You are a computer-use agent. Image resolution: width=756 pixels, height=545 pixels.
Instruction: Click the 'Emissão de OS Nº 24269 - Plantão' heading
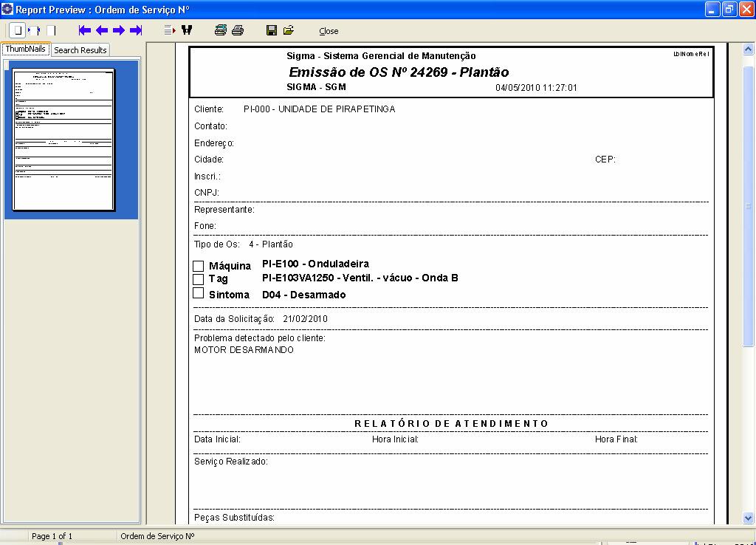pos(399,72)
